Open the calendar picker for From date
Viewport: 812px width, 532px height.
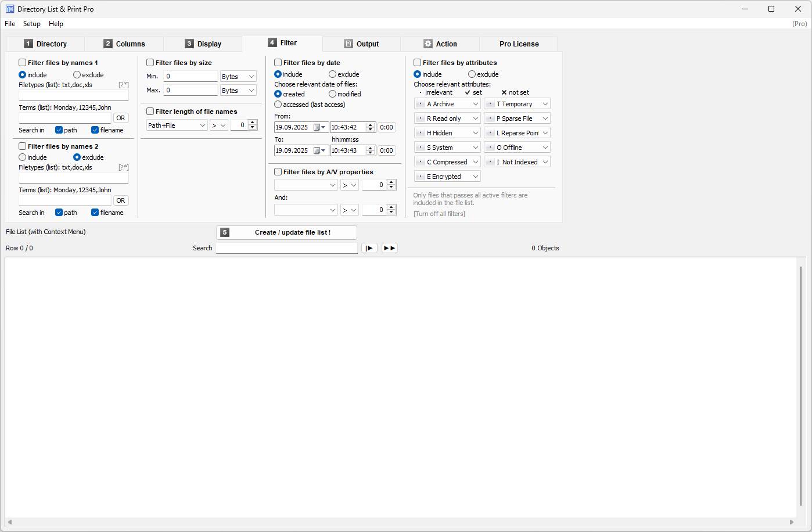pyautogui.click(x=320, y=127)
